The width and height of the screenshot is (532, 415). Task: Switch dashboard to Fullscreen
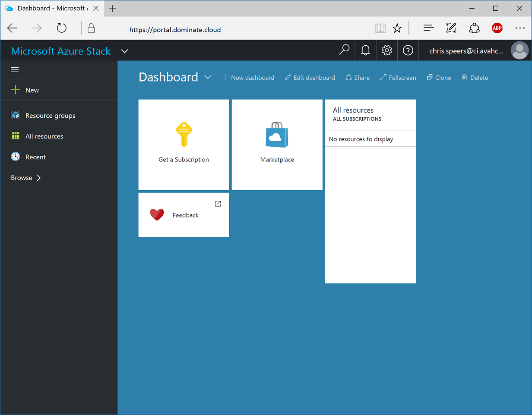point(398,78)
